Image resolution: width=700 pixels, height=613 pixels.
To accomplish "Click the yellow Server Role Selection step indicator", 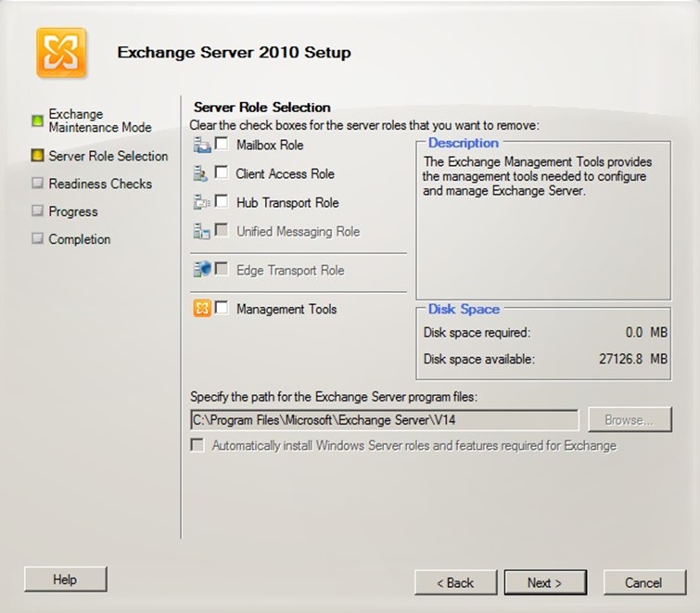I will click(37, 156).
